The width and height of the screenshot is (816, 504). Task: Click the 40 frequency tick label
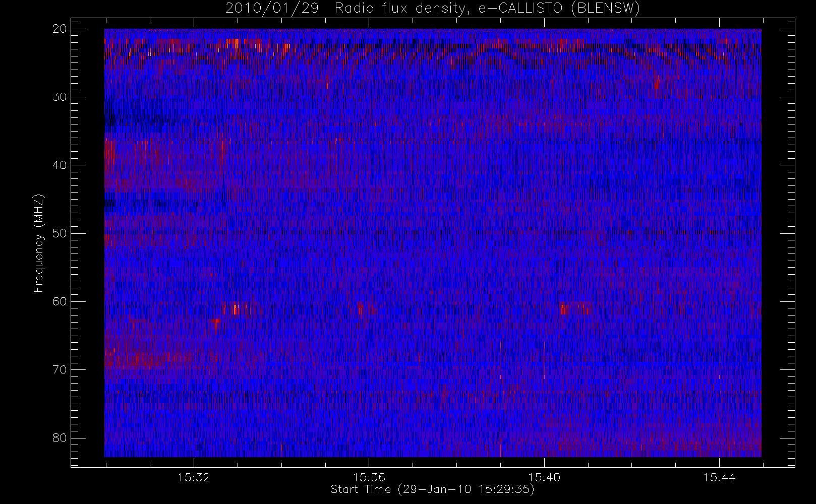pyautogui.click(x=60, y=165)
